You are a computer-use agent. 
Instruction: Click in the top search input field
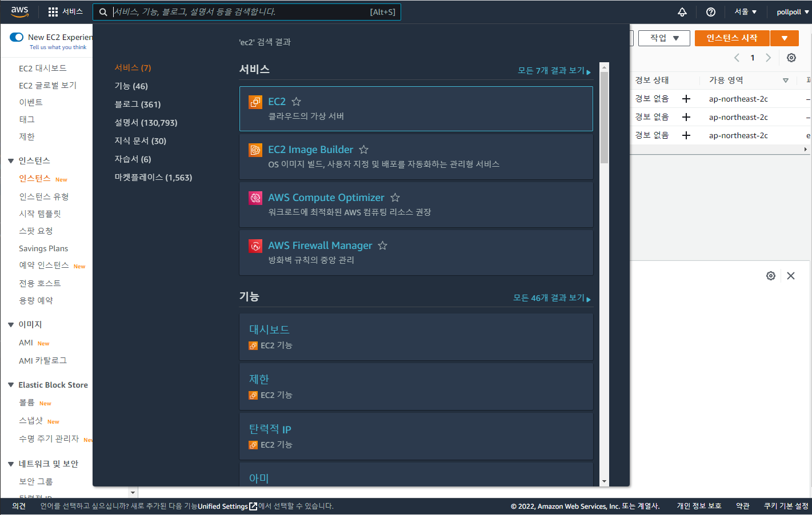247,12
